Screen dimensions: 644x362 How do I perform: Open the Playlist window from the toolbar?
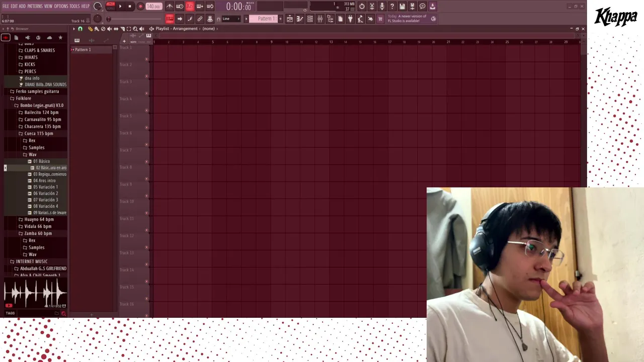pos(290,19)
